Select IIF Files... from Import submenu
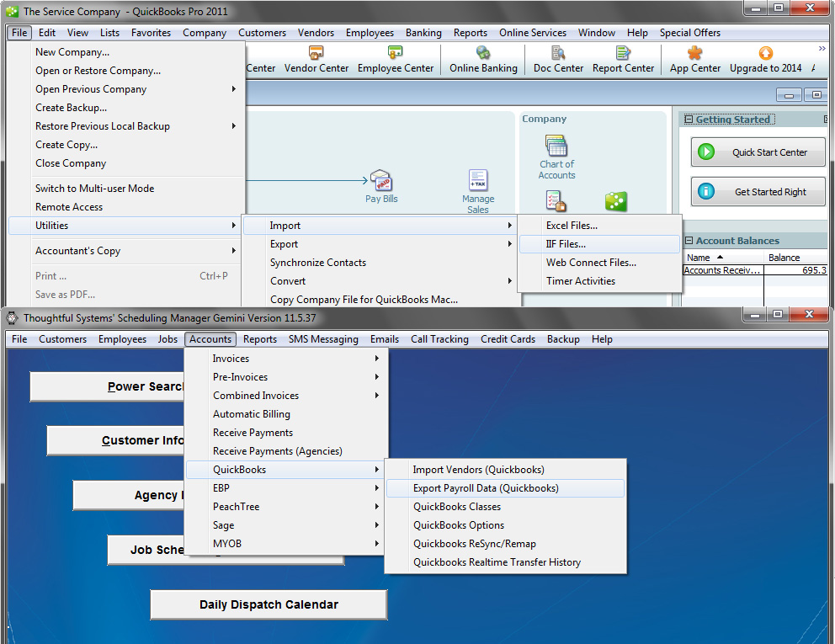The image size is (835, 644). 599,244
